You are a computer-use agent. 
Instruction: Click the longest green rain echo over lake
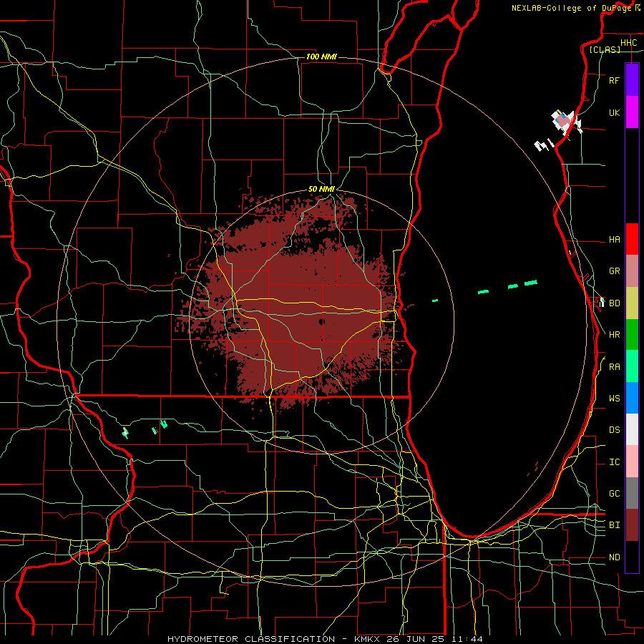pyautogui.click(x=531, y=283)
